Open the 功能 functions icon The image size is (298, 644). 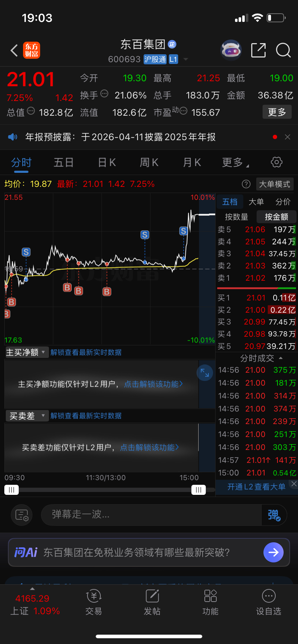[211, 603]
